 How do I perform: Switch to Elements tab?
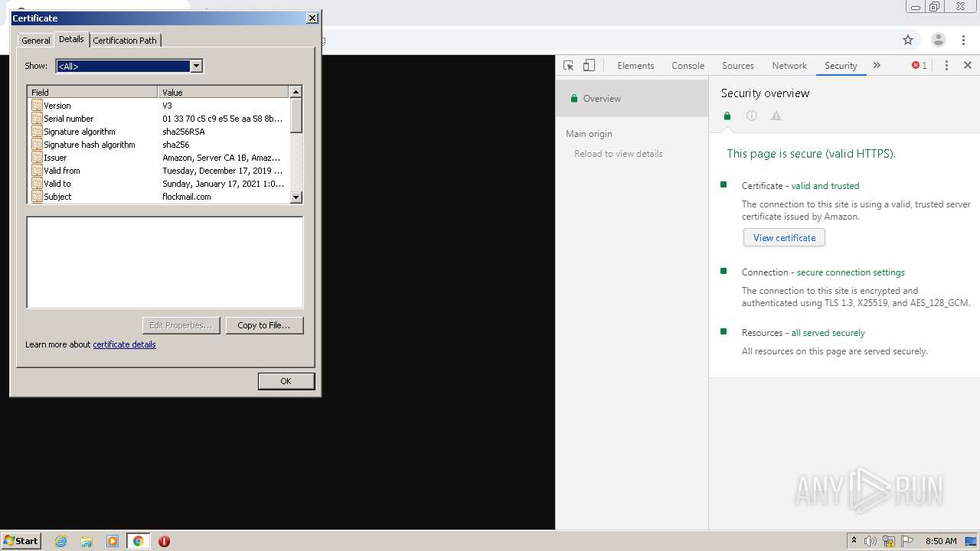click(635, 66)
